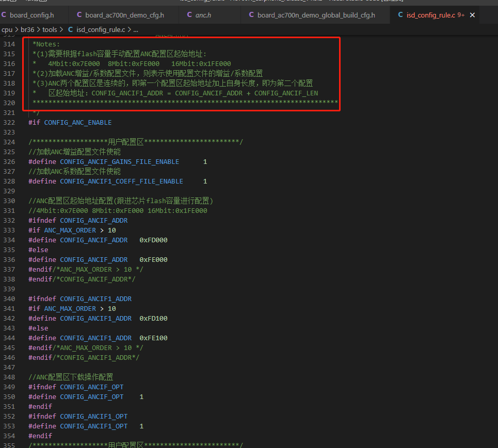498x448 pixels.
Task: Click CONFIG_ANCIF1_ADDR on line 340
Action: pyautogui.click(x=95, y=299)
